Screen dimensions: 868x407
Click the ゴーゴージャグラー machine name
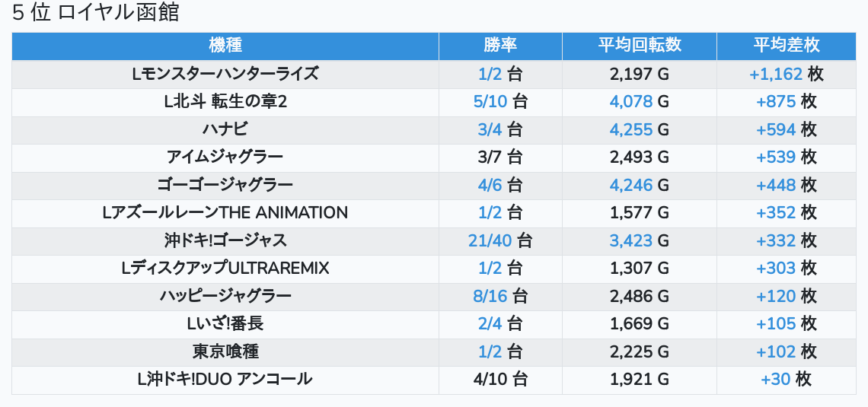pyautogui.click(x=225, y=185)
